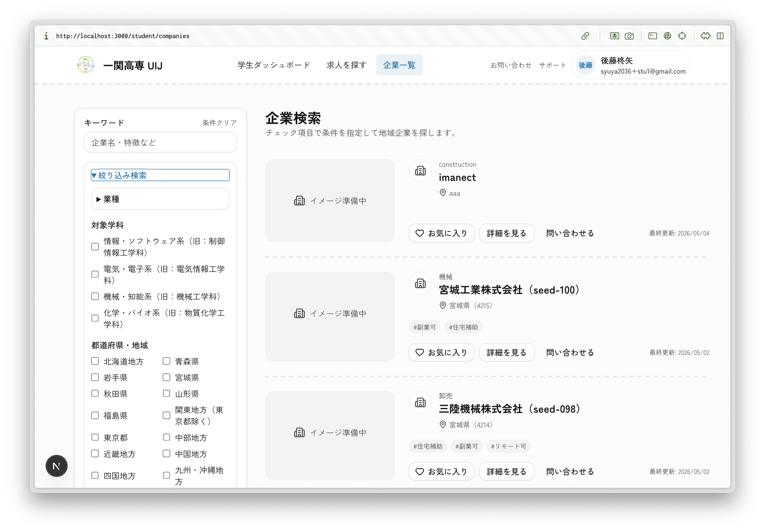765x532 pixels.
Task: Click the location pin beside 宮城県（4214）
Action: click(442, 424)
